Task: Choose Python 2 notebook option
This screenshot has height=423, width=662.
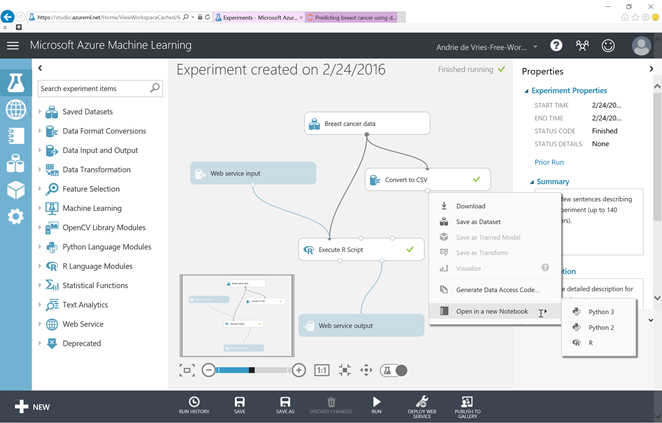Action: coord(599,327)
